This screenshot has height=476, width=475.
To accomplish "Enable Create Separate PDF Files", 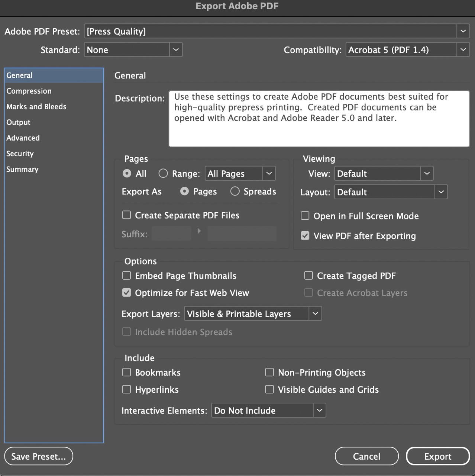I will pyautogui.click(x=127, y=215).
